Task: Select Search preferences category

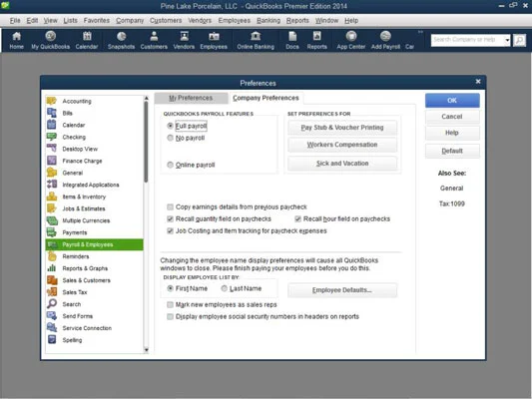Action: click(94, 304)
